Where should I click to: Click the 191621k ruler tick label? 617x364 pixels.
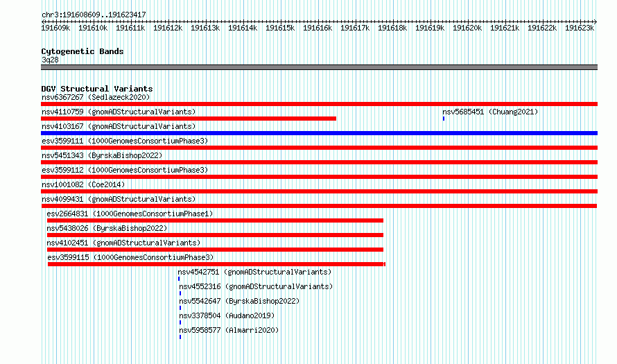[x=505, y=28]
